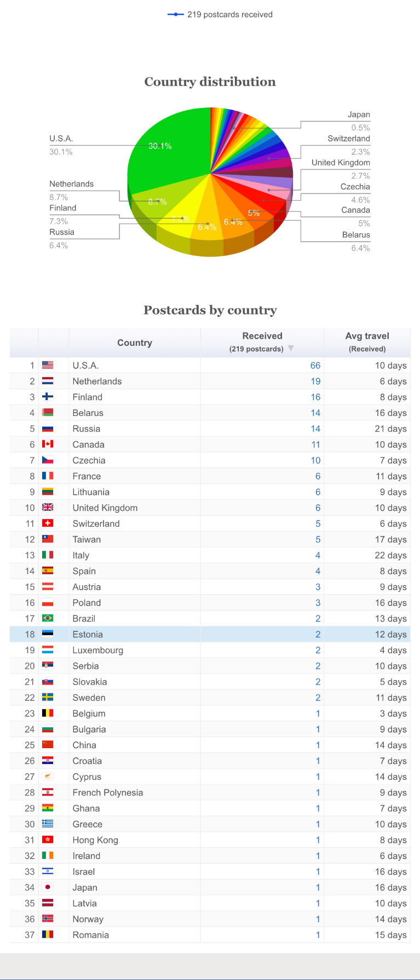The width and height of the screenshot is (420, 980).
Task: Click the United Kingdom flag icon
Action: (48, 508)
